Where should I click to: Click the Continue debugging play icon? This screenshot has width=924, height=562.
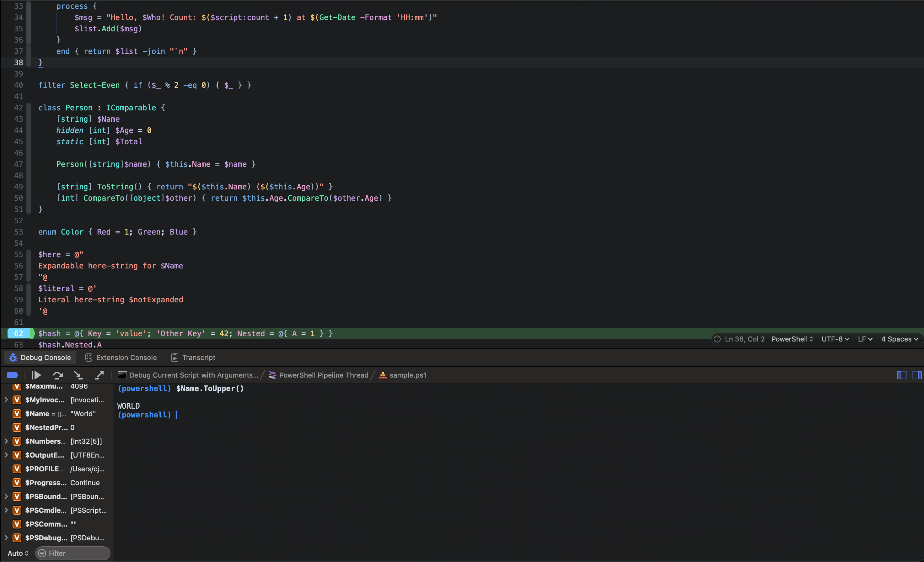coord(36,375)
